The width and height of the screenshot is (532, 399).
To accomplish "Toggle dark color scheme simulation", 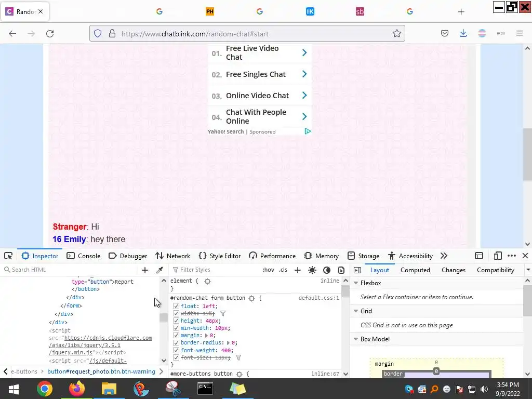I will pyautogui.click(x=327, y=270).
